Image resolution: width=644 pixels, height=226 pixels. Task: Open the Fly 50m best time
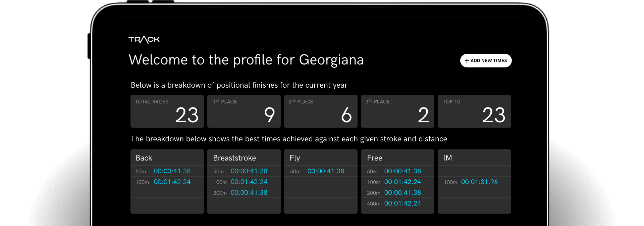pyautogui.click(x=326, y=171)
